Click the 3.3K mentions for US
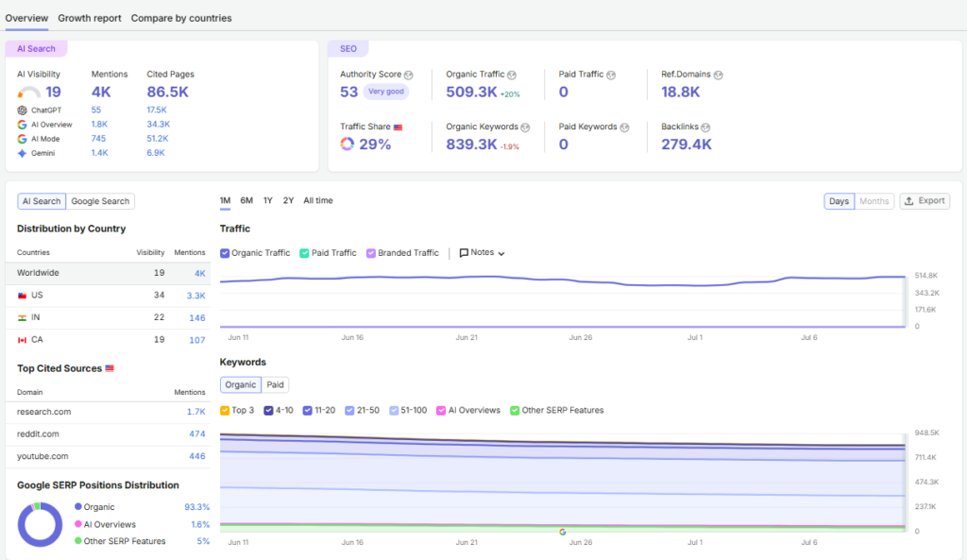Viewport: 967px width, 560px height. click(196, 296)
